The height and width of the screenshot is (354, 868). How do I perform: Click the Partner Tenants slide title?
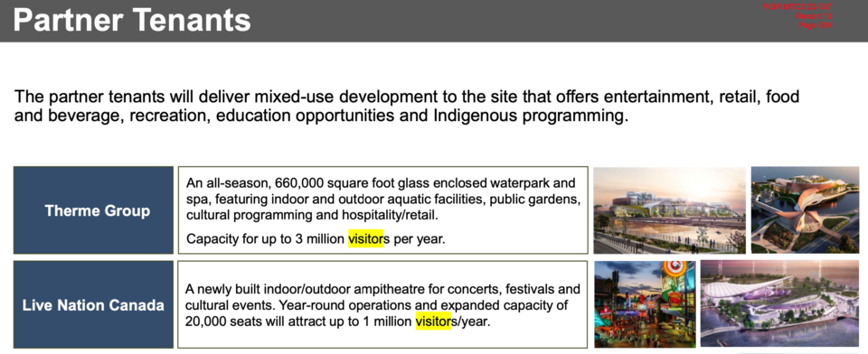click(132, 20)
